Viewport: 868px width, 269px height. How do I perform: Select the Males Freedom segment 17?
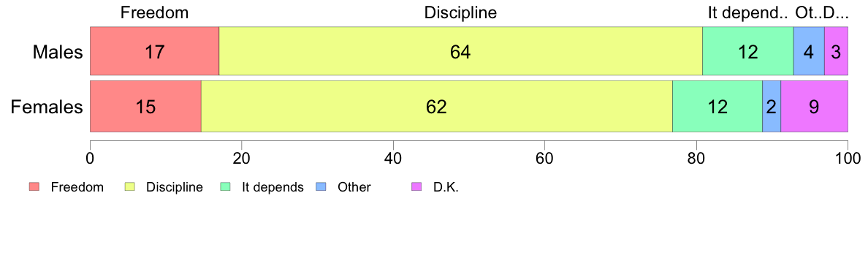click(x=154, y=51)
